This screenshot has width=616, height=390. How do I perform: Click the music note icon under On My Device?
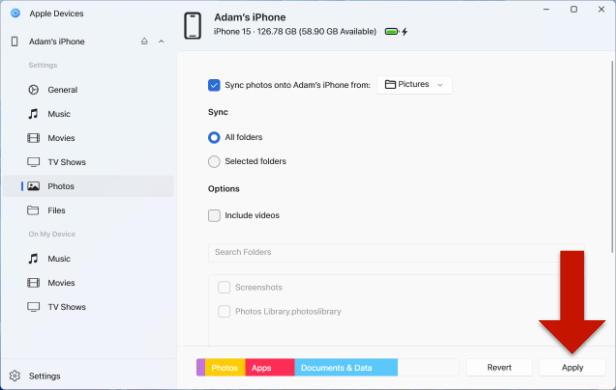pyautogui.click(x=33, y=259)
